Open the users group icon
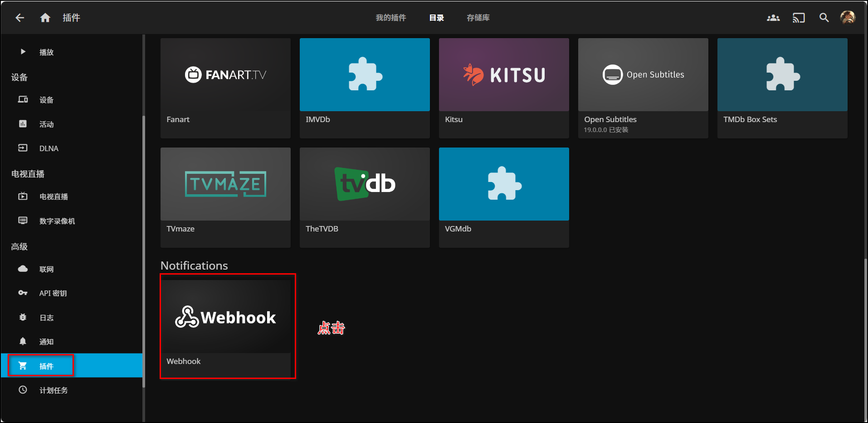 pos(773,18)
